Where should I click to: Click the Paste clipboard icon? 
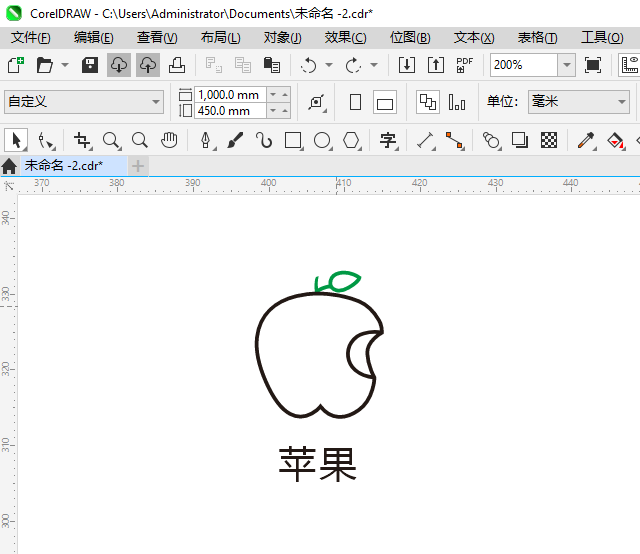[271, 65]
